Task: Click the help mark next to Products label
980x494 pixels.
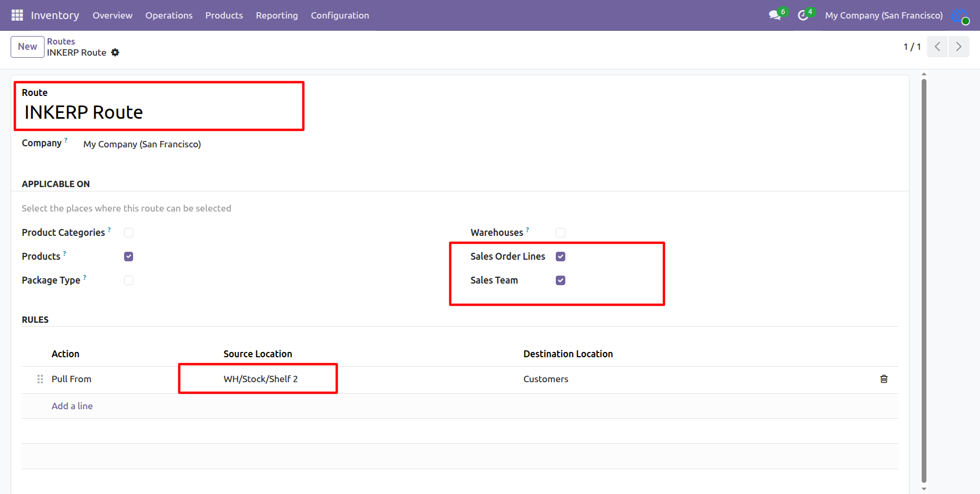Action: 65,253
